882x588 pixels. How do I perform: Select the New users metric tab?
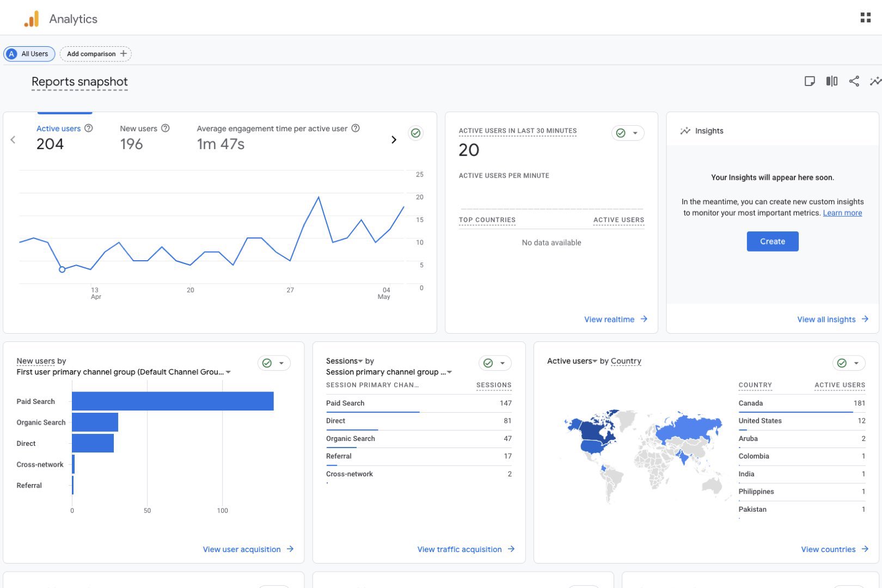click(138, 129)
